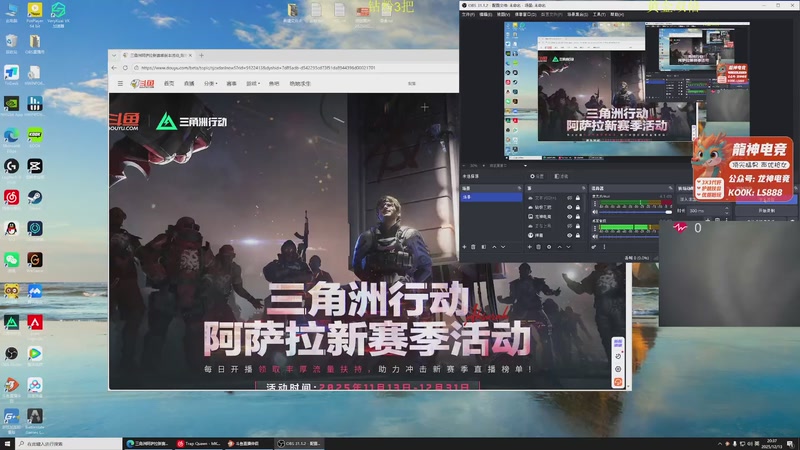This screenshot has width=800, height=450.
Task: Open PotPlayer desktop shortcut
Action: pos(35,13)
